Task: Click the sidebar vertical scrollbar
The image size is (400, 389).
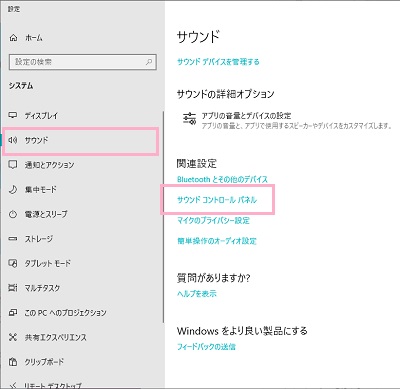Action: click(163, 217)
